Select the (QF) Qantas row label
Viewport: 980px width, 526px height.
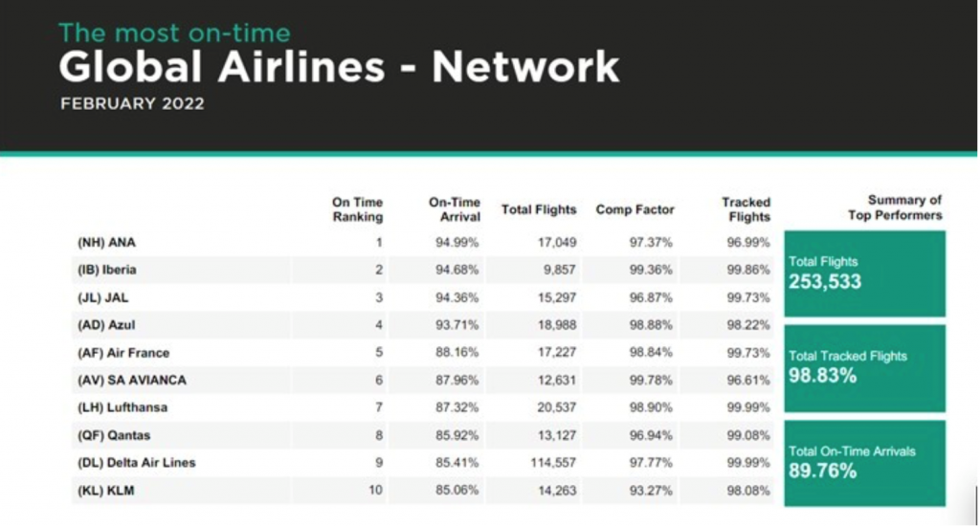click(113, 435)
